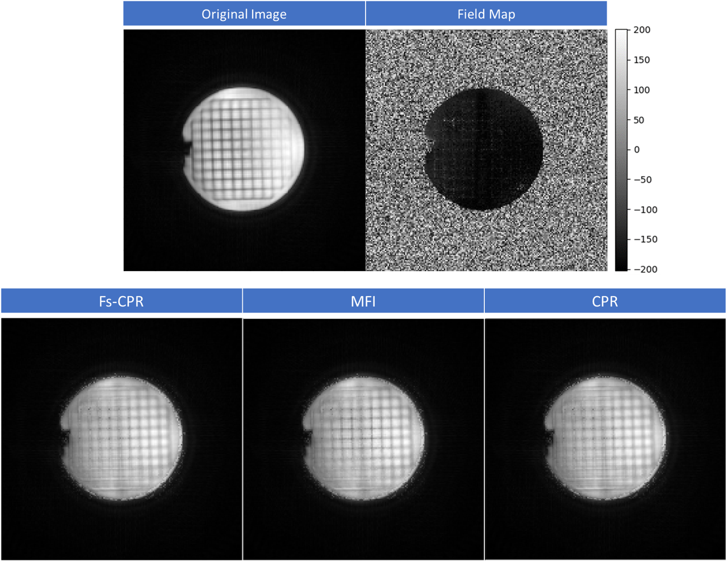Click the Fs-CPR column header
Screen dimensions: 728x562
pyautogui.click(x=121, y=301)
